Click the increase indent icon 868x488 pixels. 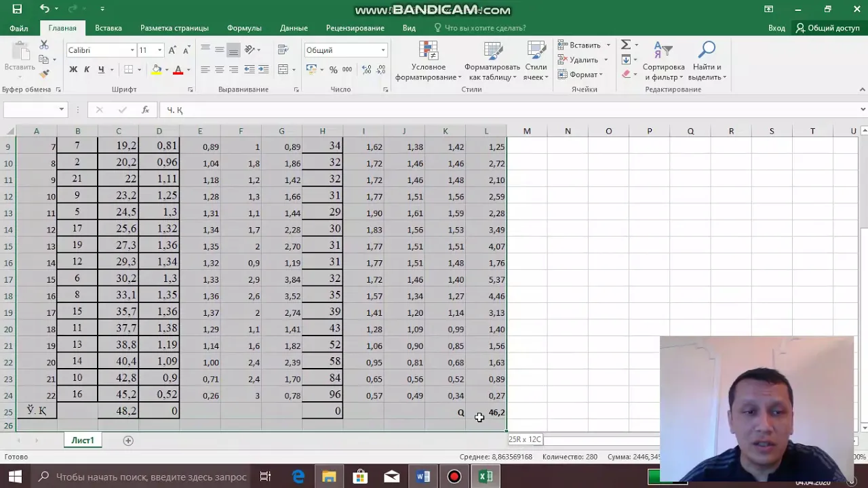(264, 70)
